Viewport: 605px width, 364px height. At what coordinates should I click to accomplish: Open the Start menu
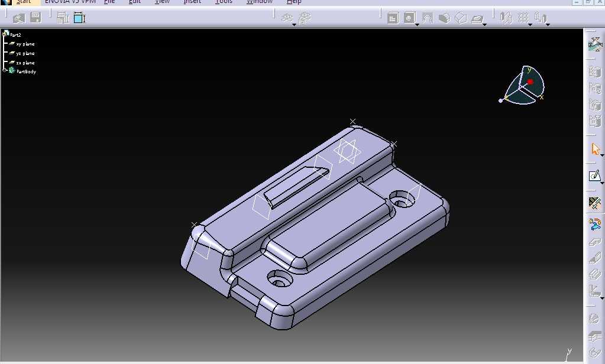coord(24,2)
